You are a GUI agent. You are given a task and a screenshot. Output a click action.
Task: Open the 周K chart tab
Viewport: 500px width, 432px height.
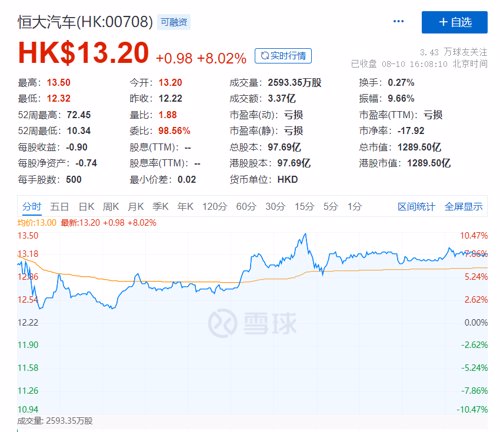tap(111, 207)
